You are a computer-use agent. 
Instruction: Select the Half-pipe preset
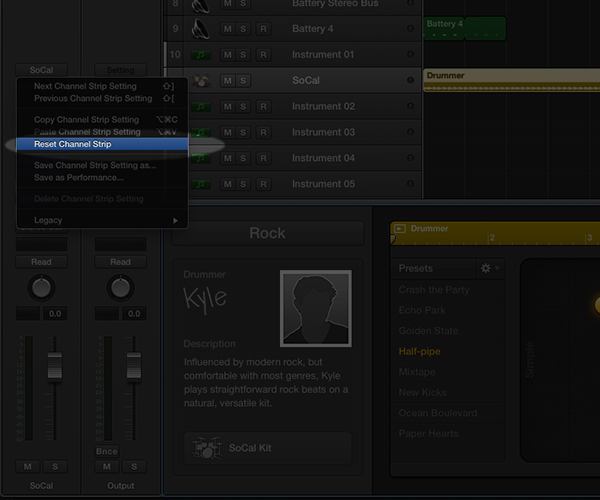click(x=448, y=351)
